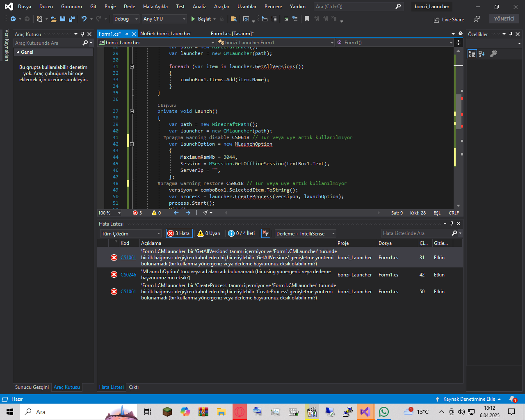Open WhatsApp from the taskbar
The image size is (525, 420).
click(384, 412)
